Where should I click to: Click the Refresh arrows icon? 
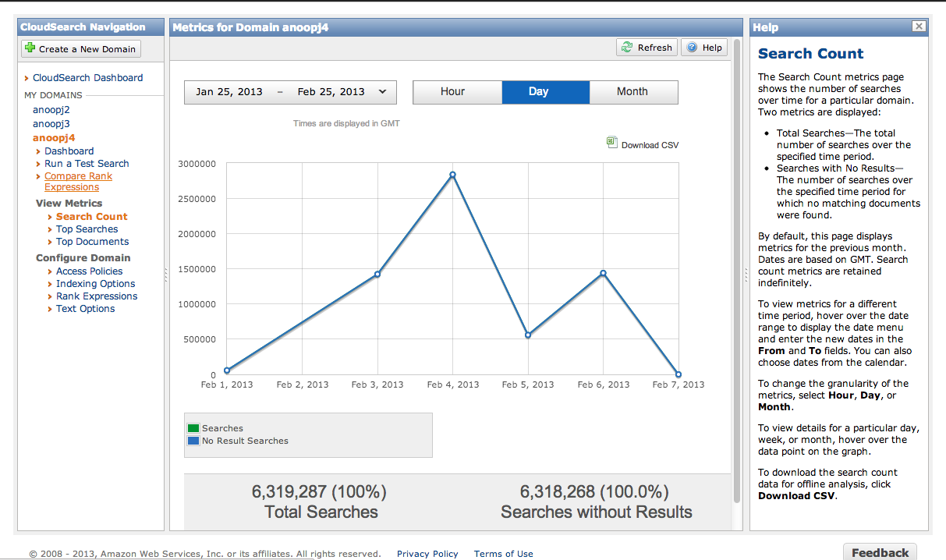tap(627, 48)
